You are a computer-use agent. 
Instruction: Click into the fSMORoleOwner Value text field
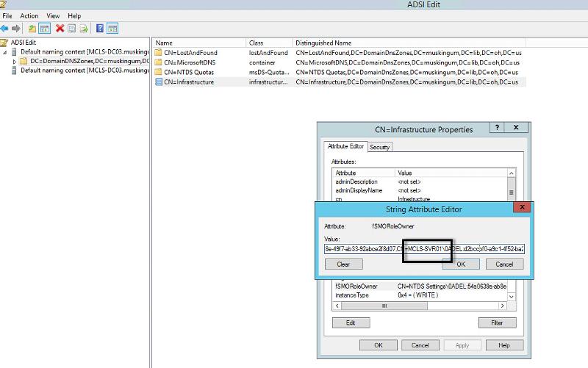pos(424,249)
